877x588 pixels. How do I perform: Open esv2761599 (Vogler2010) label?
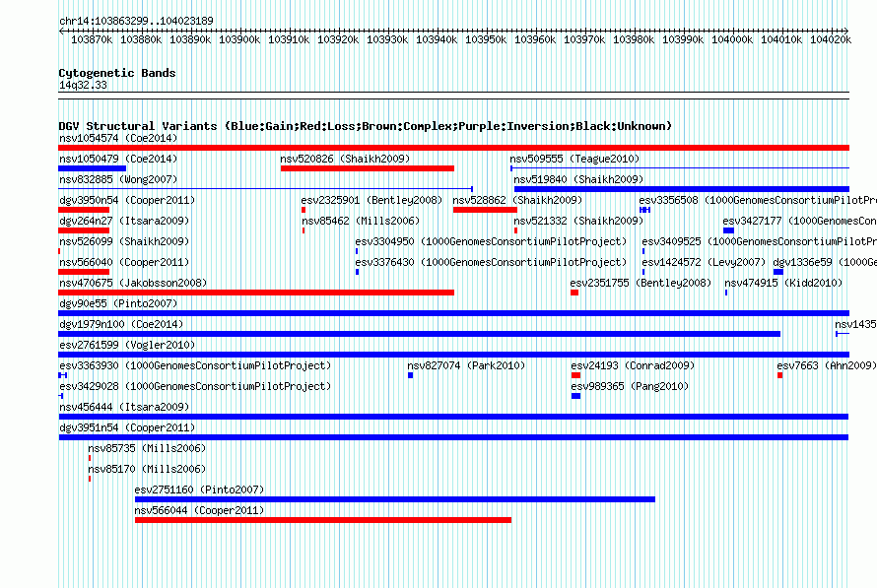pos(127,345)
